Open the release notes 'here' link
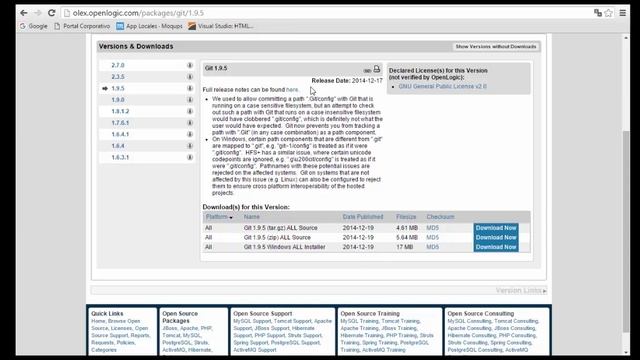This screenshot has width=640, height=360. tap(292, 89)
